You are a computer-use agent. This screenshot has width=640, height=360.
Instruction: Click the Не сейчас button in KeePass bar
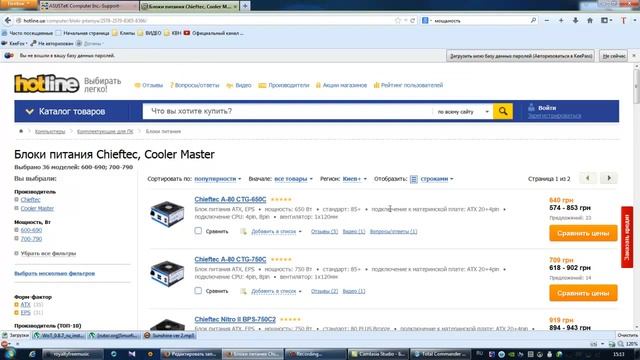(x=614, y=56)
